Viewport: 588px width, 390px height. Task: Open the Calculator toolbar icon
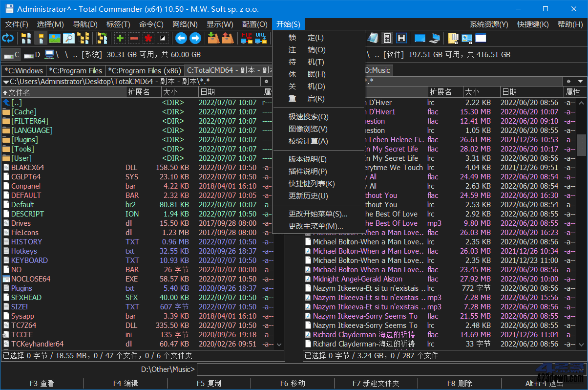tap(387, 38)
